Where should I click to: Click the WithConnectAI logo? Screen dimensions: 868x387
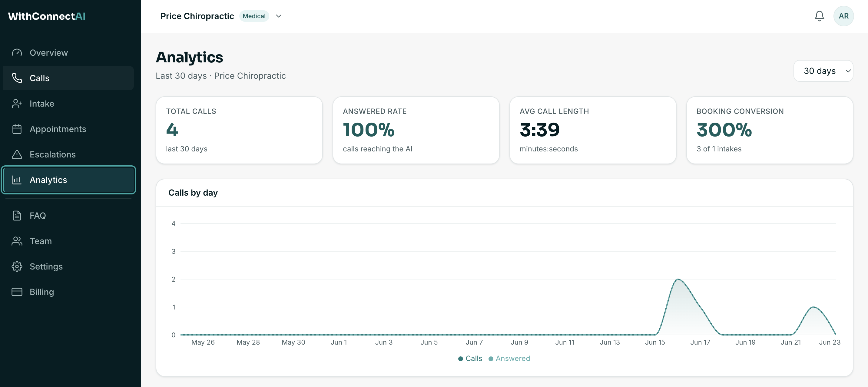point(47,16)
